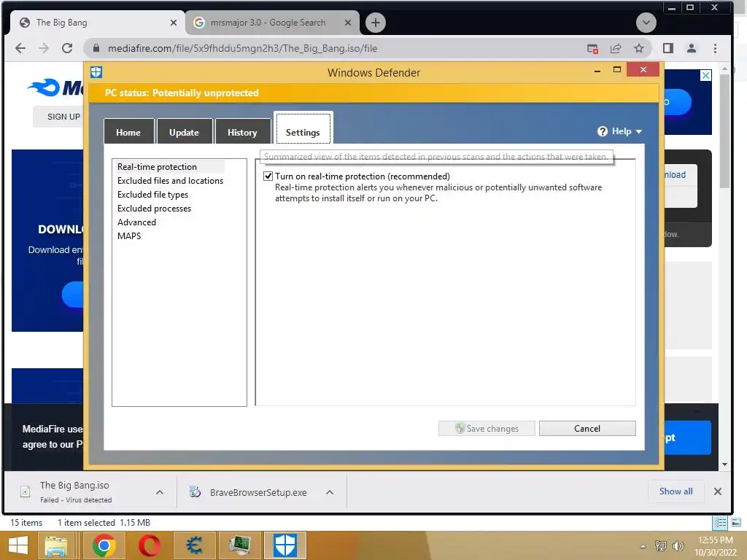Switch to mrsmajor 3.0 Google Search tab

click(x=272, y=23)
